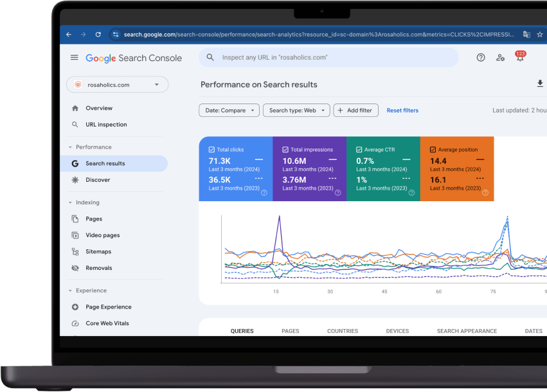This screenshot has width=547, height=392.
Task: Open the Core Web Vitals report
Action: [107, 323]
